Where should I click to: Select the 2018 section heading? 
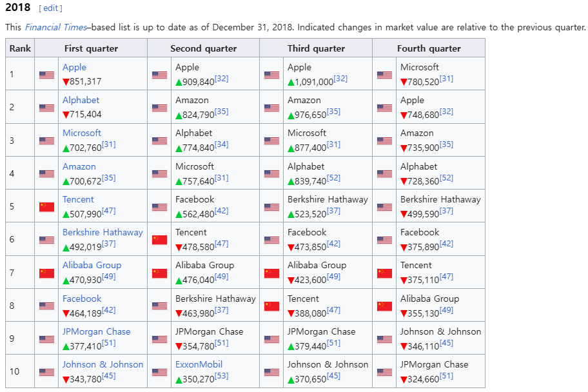(18, 8)
